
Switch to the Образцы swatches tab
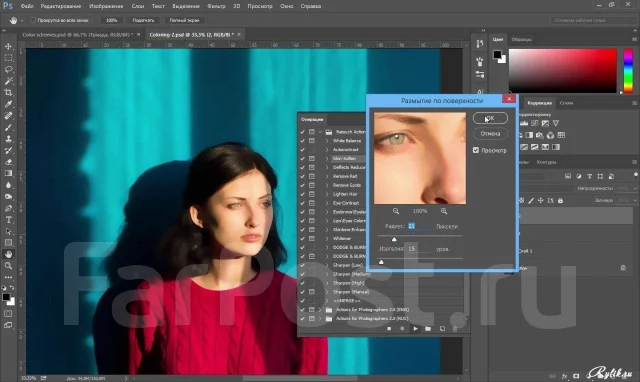click(x=522, y=40)
